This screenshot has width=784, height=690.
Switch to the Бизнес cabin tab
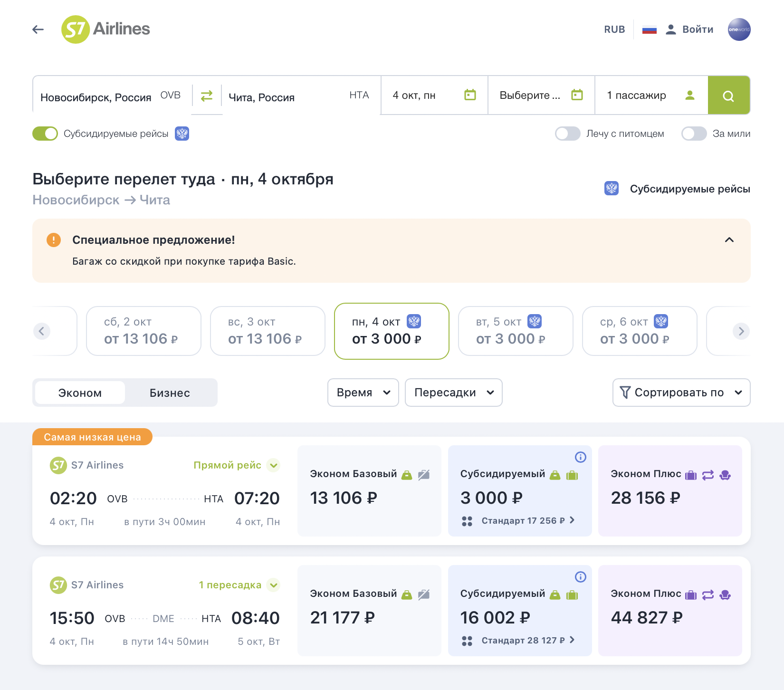click(170, 393)
